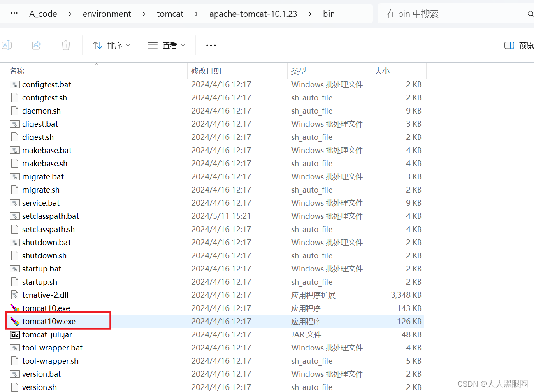
Task: Select the makebase.bat file icon
Action: [x=15, y=150]
